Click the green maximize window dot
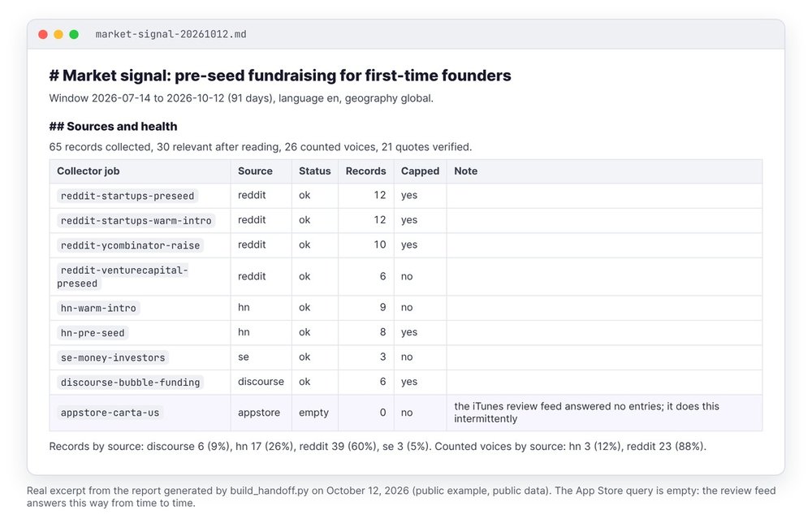Screen dimensions: 812x515 tap(74, 34)
